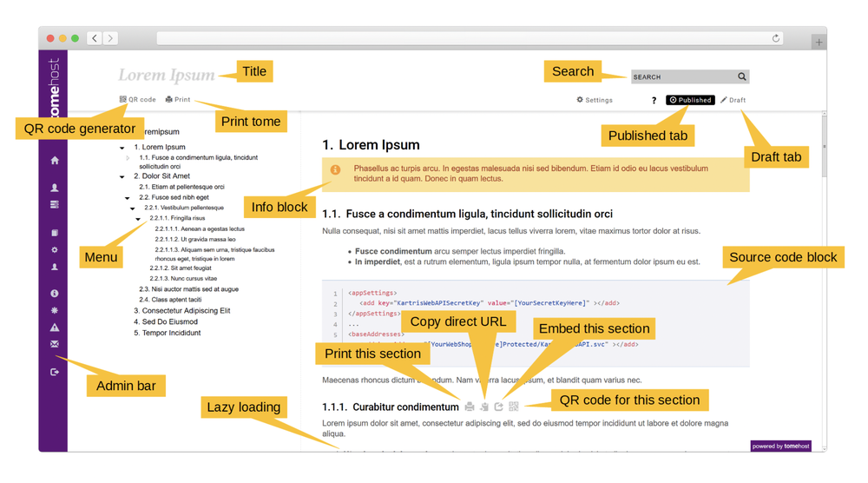Embed the Curabitur condimentum section
Screen dimensions: 868x483
(x=499, y=407)
